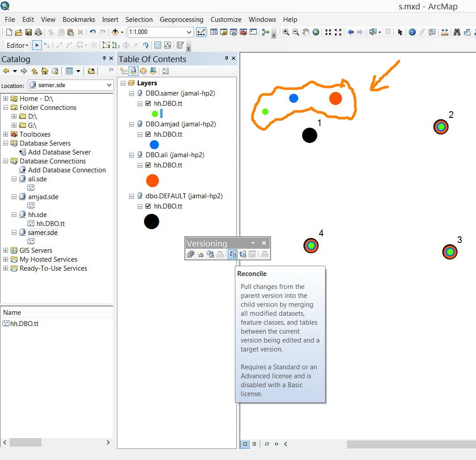Select samer.sde connection in Catalog tree

pos(43,233)
